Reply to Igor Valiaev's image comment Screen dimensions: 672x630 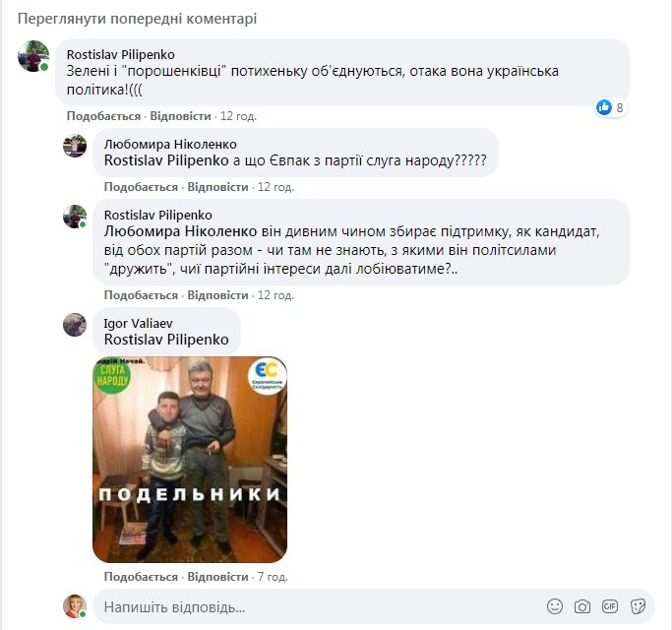pyautogui.click(x=217, y=577)
